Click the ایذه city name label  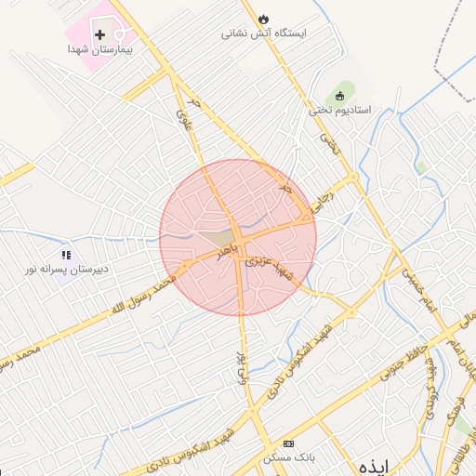(x=374, y=468)
